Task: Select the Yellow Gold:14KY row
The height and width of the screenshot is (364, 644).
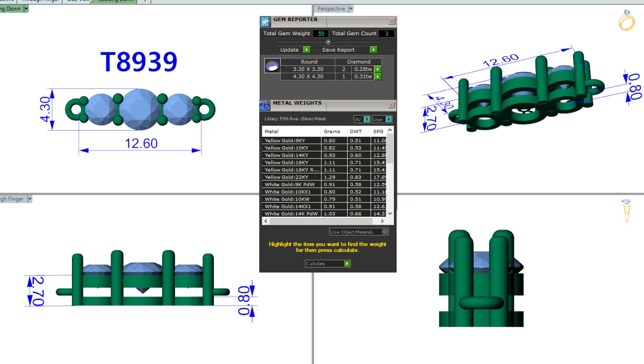Action: point(325,155)
